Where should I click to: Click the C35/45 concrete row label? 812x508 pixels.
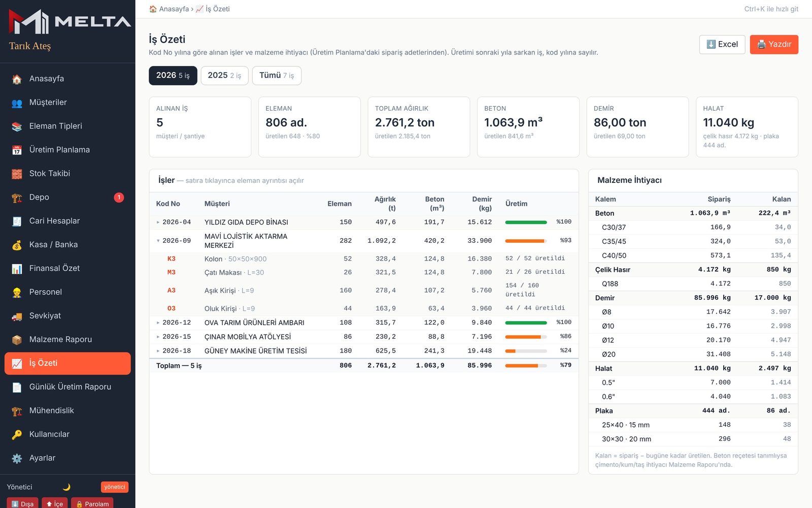pyautogui.click(x=614, y=242)
